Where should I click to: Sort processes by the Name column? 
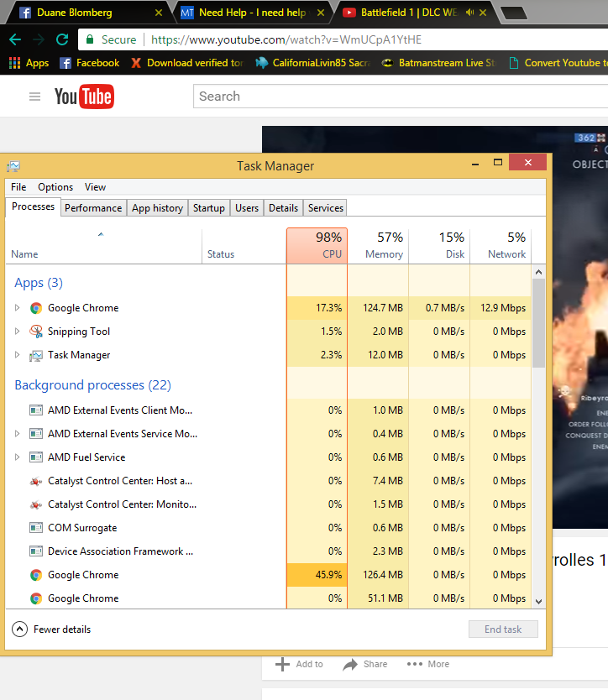[x=103, y=246]
